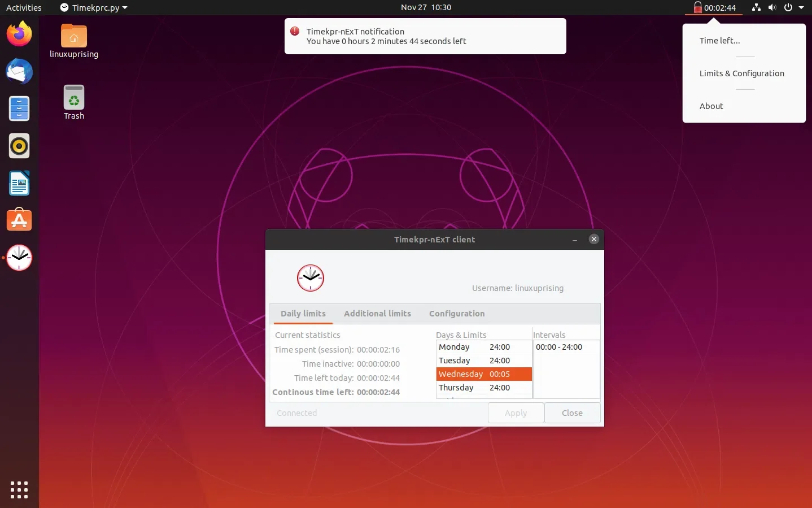Open Ubuntu Software from the dock
The width and height of the screenshot is (812, 508).
pyautogui.click(x=19, y=220)
